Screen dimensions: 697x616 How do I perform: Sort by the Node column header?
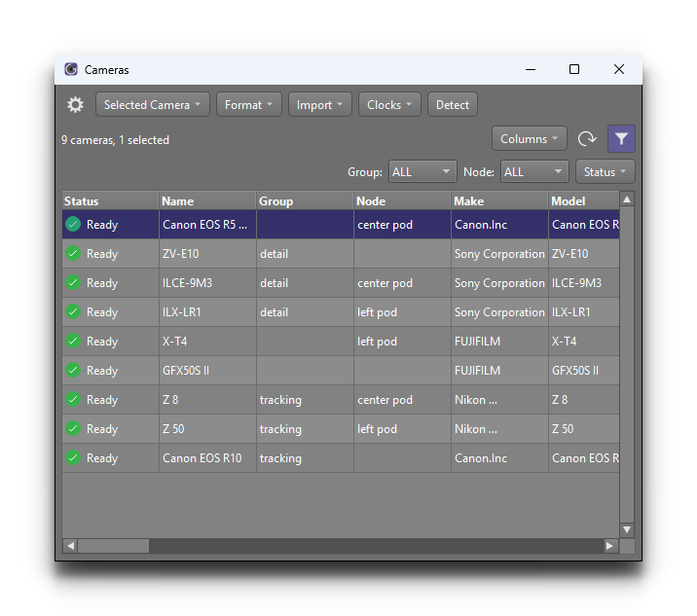[402, 200]
